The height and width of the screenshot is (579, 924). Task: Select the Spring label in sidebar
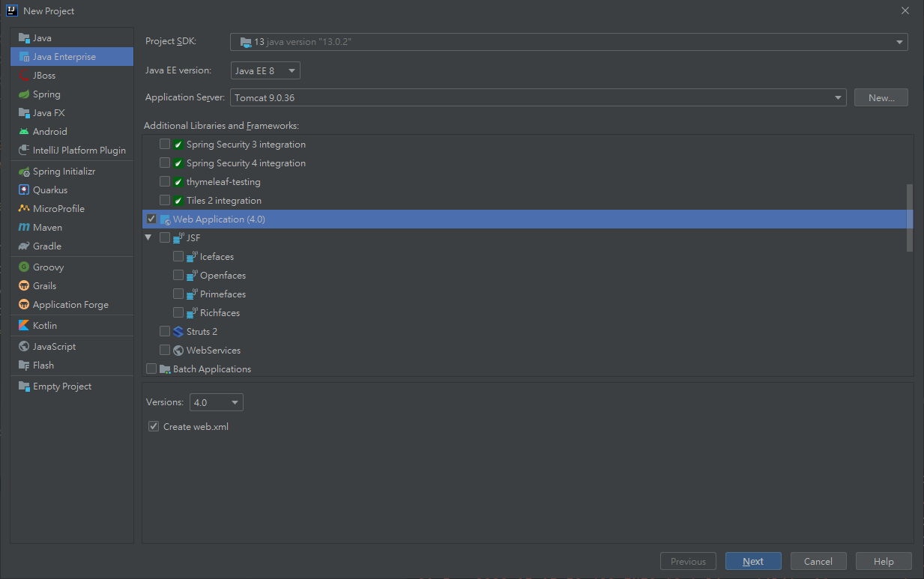(46, 94)
